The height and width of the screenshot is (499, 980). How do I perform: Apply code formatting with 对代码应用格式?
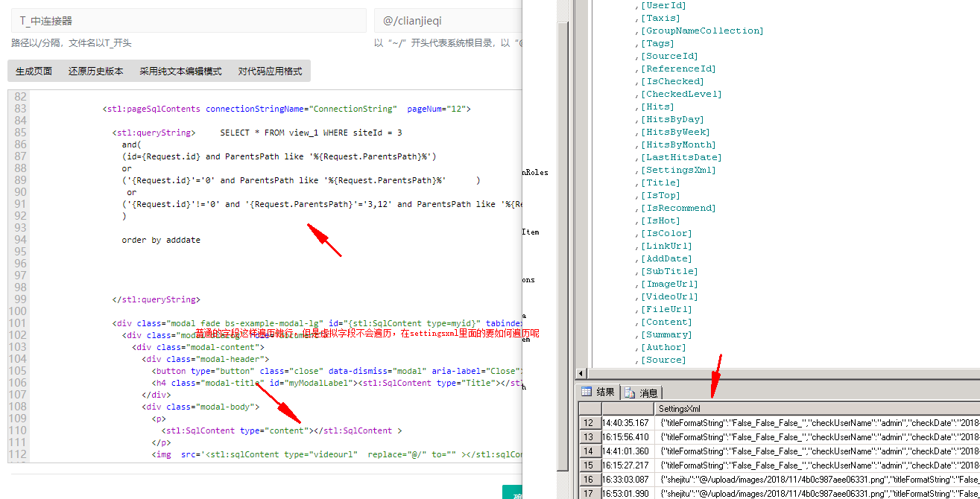[x=271, y=71]
